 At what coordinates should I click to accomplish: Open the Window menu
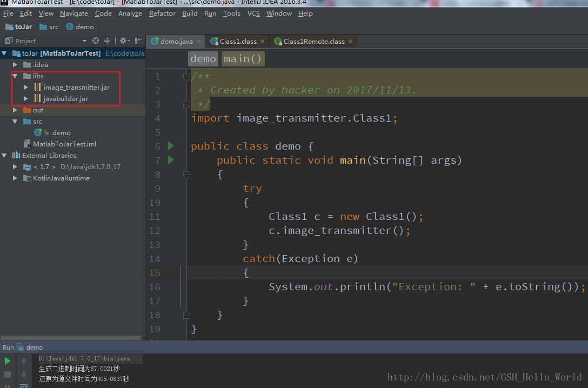point(279,14)
